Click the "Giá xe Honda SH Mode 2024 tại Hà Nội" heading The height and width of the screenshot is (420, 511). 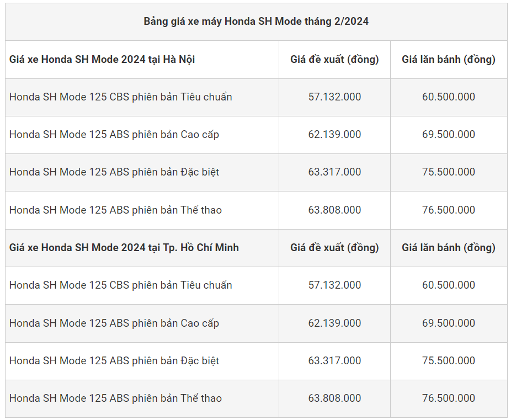(102, 59)
